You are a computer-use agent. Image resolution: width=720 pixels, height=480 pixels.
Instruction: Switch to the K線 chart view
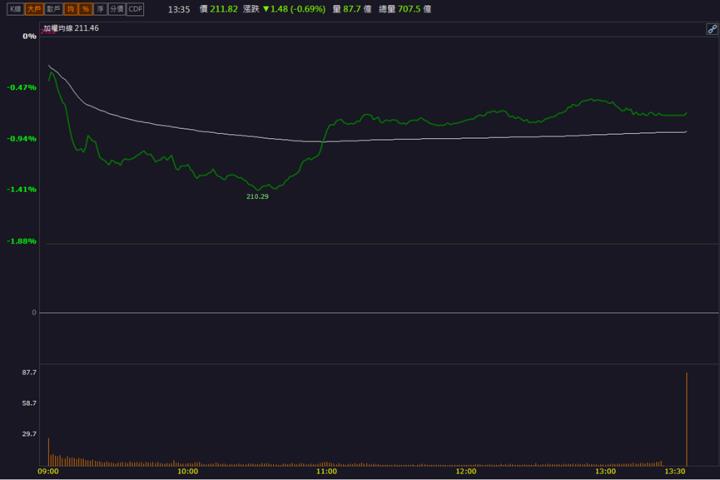coord(15,8)
